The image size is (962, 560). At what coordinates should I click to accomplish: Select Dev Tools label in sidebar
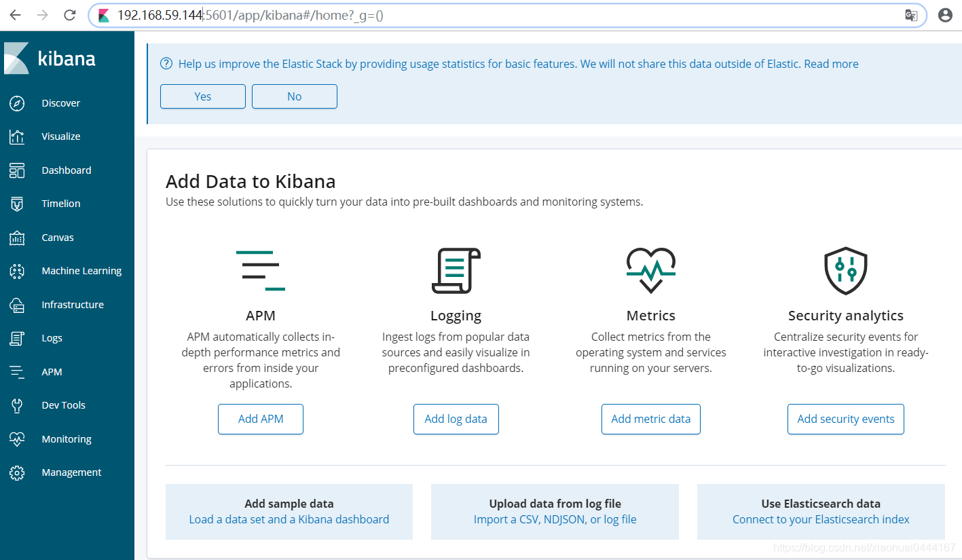63,405
